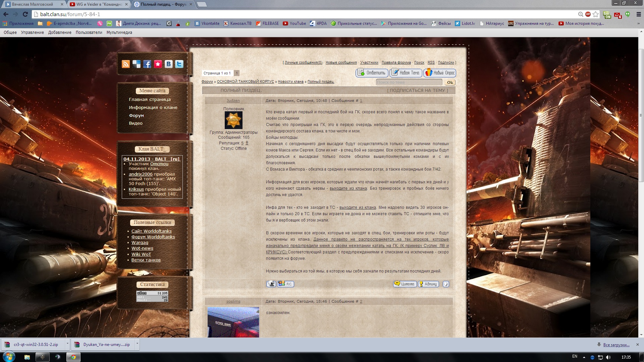
Task: Click the profile icon under Judzen's post
Action: (x=271, y=284)
